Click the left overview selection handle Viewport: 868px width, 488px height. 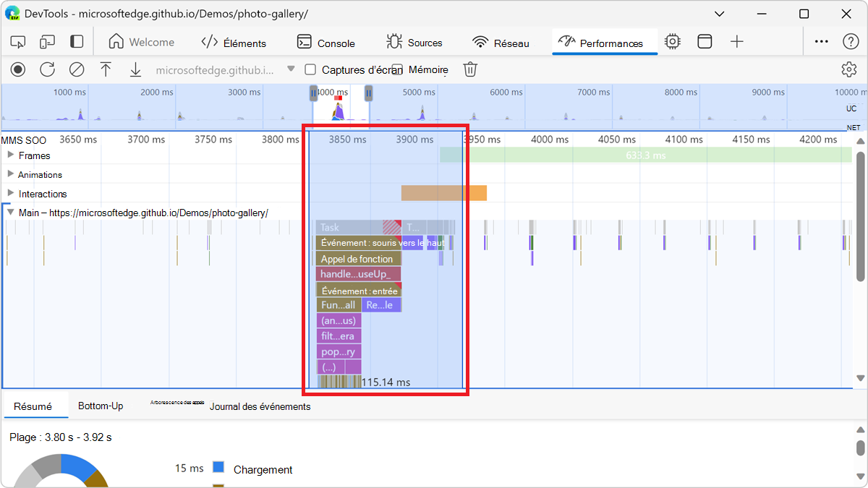coord(313,93)
